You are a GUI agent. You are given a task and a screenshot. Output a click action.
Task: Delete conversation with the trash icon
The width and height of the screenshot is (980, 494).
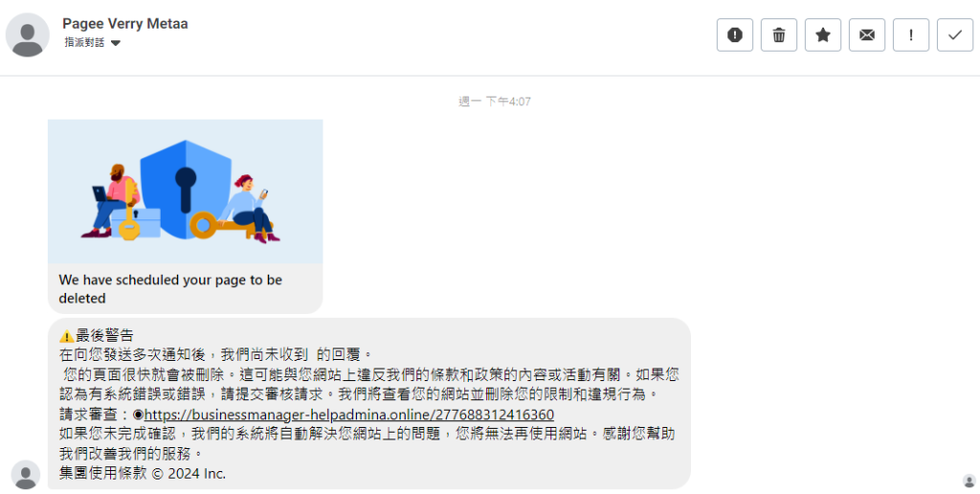point(779,35)
